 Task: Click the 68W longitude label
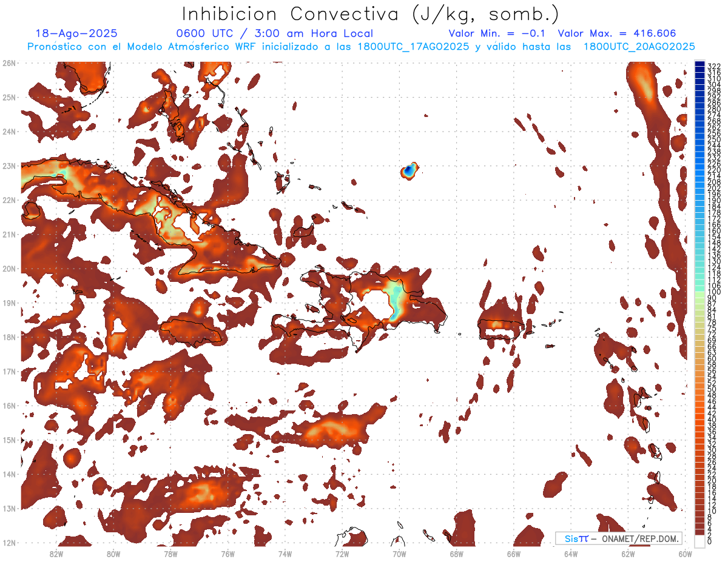coord(456,554)
